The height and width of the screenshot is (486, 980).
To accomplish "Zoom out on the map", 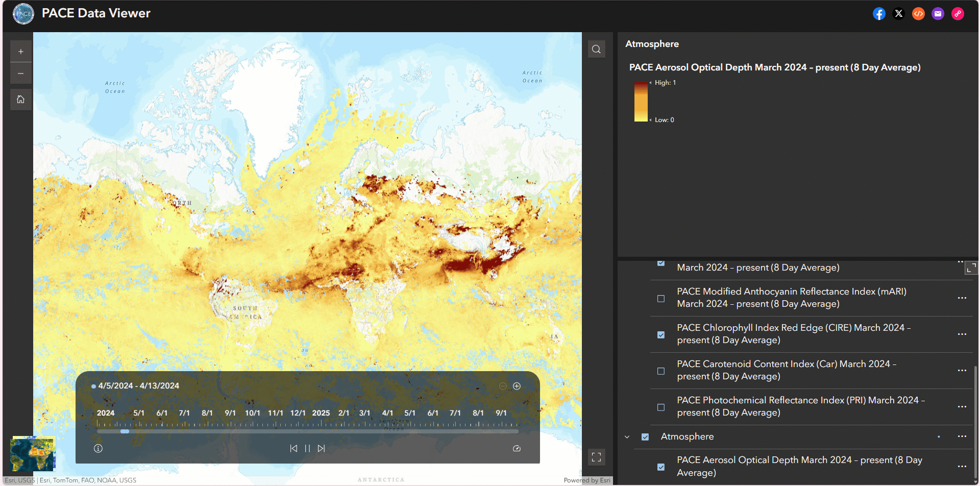I will click(x=21, y=74).
